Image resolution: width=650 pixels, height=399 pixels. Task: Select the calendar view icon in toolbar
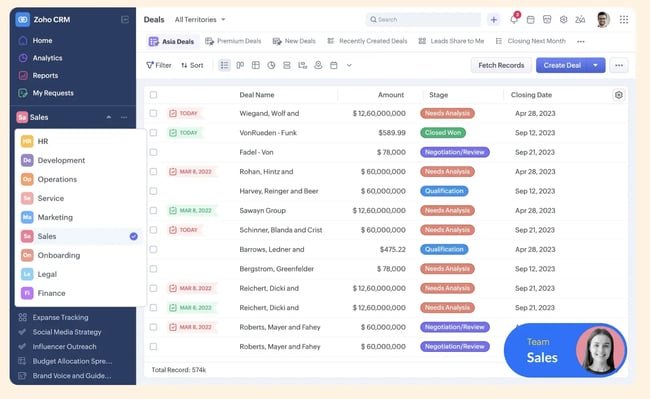[x=334, y=65]
